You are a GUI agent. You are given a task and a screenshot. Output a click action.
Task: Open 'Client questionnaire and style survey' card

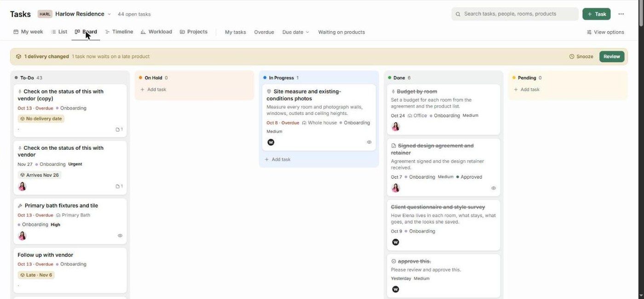[x=443, y=225]
